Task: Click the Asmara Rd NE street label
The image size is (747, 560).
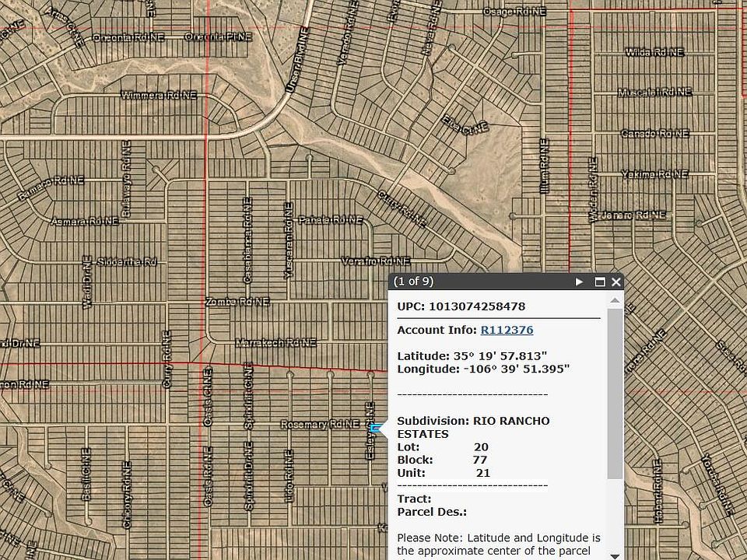Action: pos(84,222)
